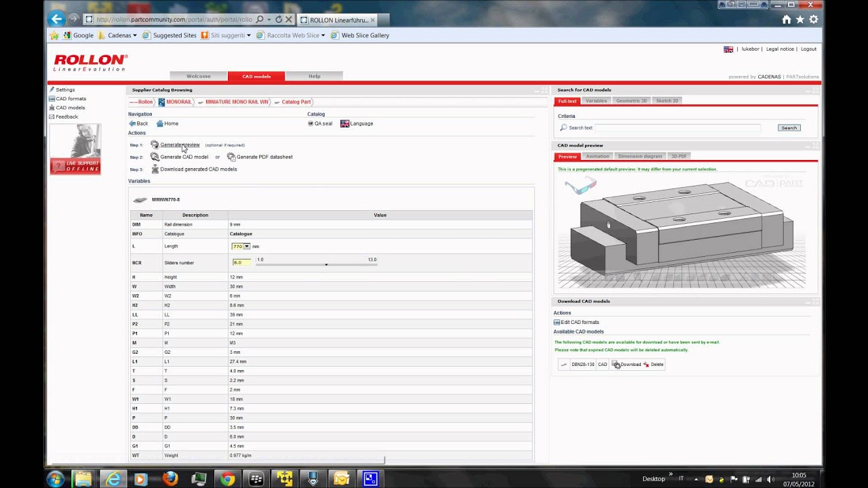Select the Preview tab in CAD model preview

point(567,157)
